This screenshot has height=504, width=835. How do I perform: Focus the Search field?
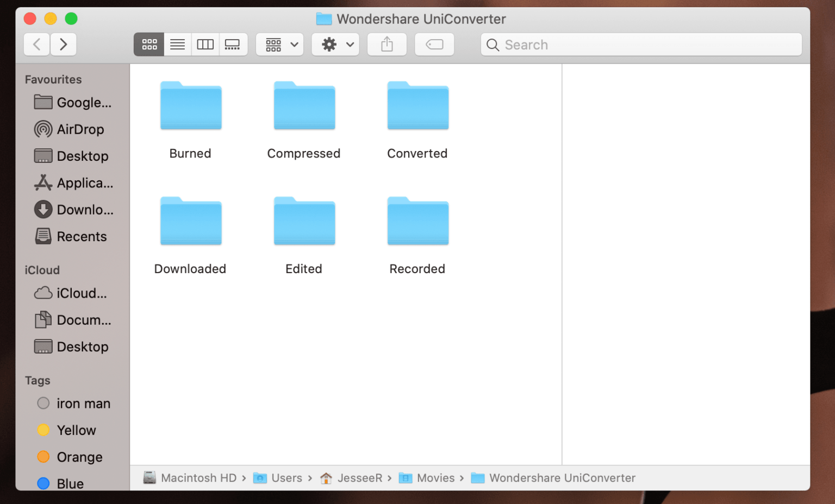(x=641, y=45)
